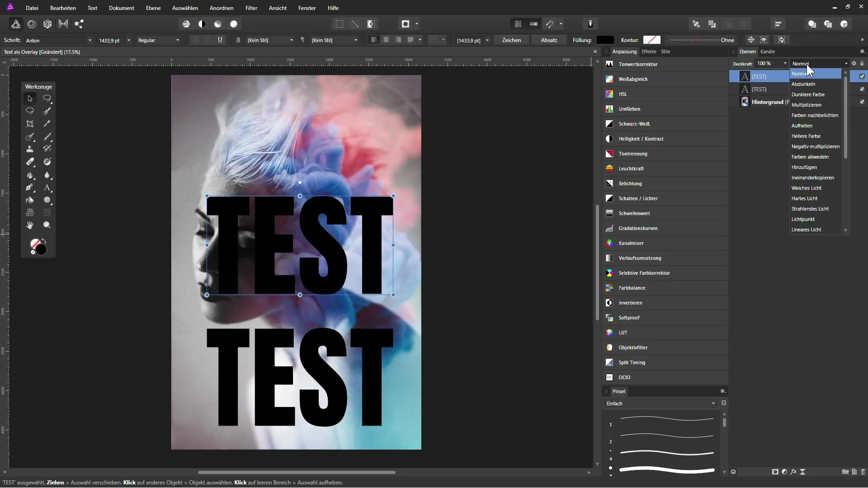Uncheck visibility of selected TEST layer
868x488 pixels.
pos(862,76)
